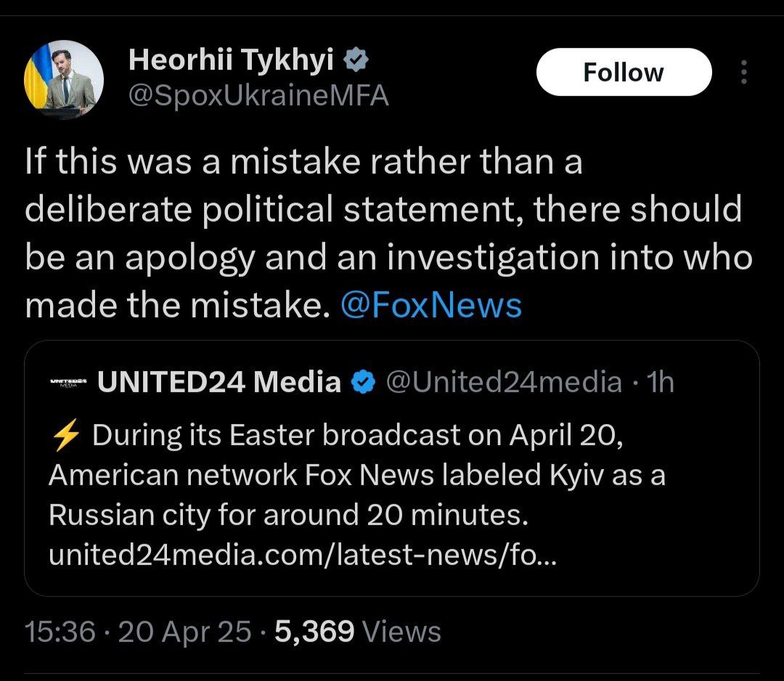View the 5,369 Views count
This screenshot has width=784, height=681.
click(358, 632)
